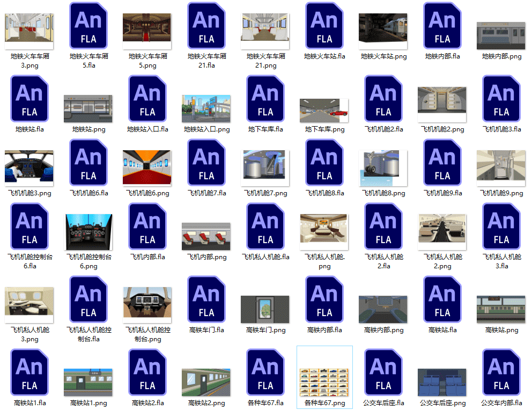Screen dimensions: 532x410
Task: Click the 公交车内部.fla file icon
Action: [501, 373]
